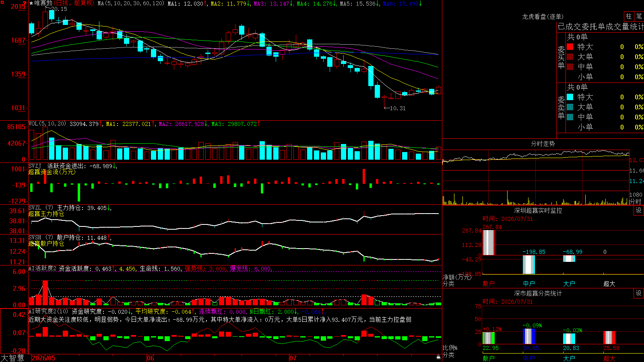Click the red 特大 buy-order color swatch
This screenshot has width=644, height=362.
[570, 47]
